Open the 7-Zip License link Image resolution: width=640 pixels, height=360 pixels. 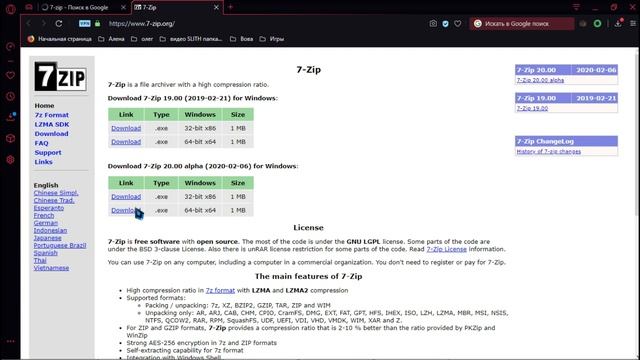tap(447, 249)
